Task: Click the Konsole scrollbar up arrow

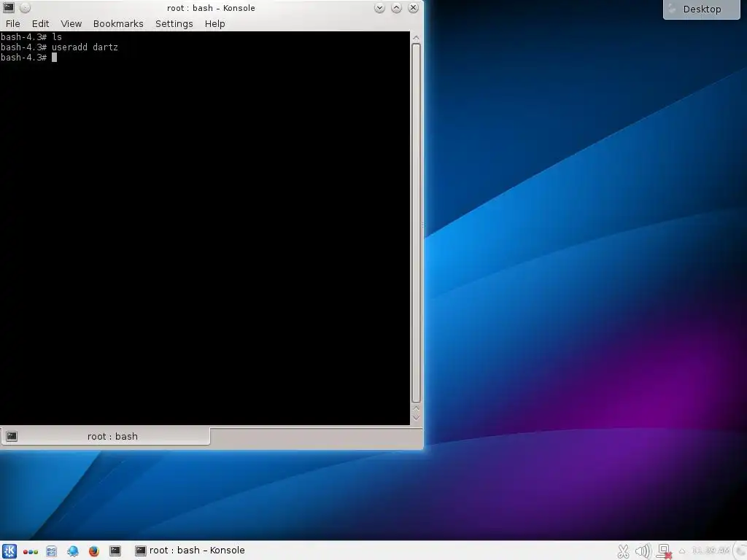Action: (416, 38)
